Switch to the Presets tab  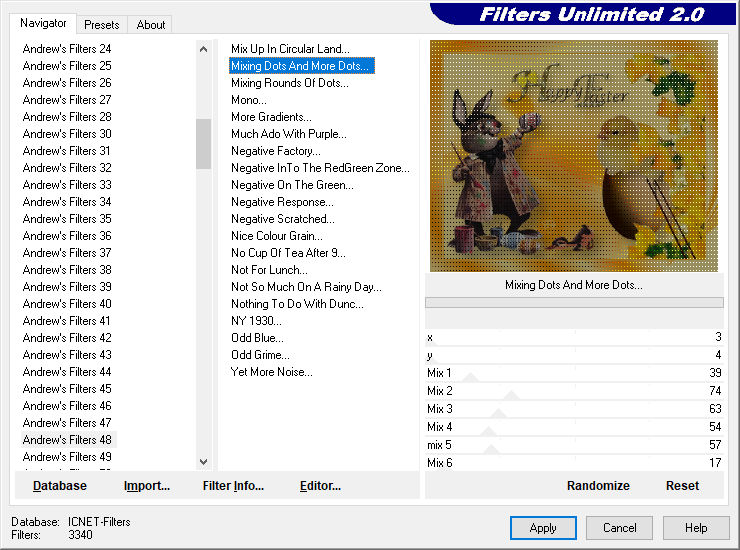coord(101,25)
